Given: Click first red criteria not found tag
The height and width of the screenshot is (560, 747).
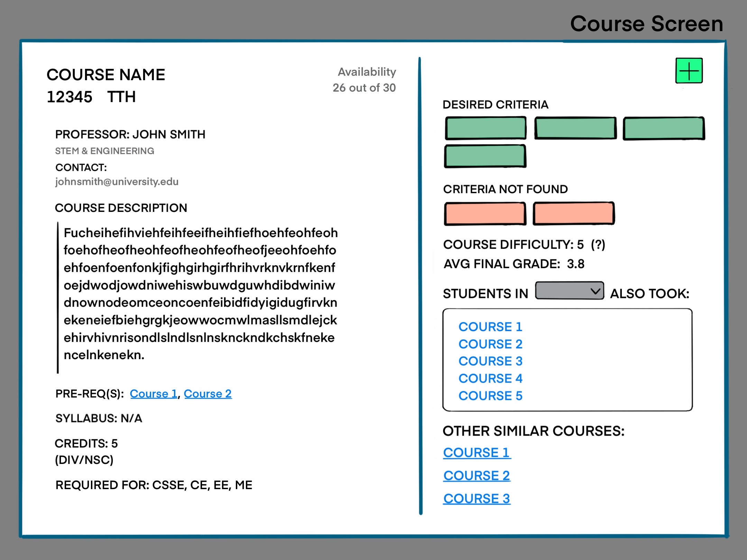Looking at the screenshot, I should coord(485,214).
